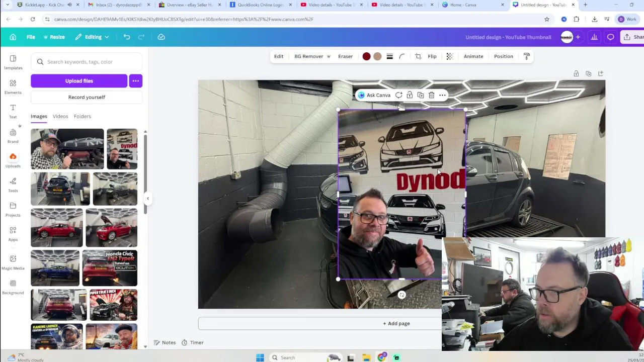Click the cloud save status icon
Image resolution: width=644 pixels, height=362 pixels.
tap(161, 37)
